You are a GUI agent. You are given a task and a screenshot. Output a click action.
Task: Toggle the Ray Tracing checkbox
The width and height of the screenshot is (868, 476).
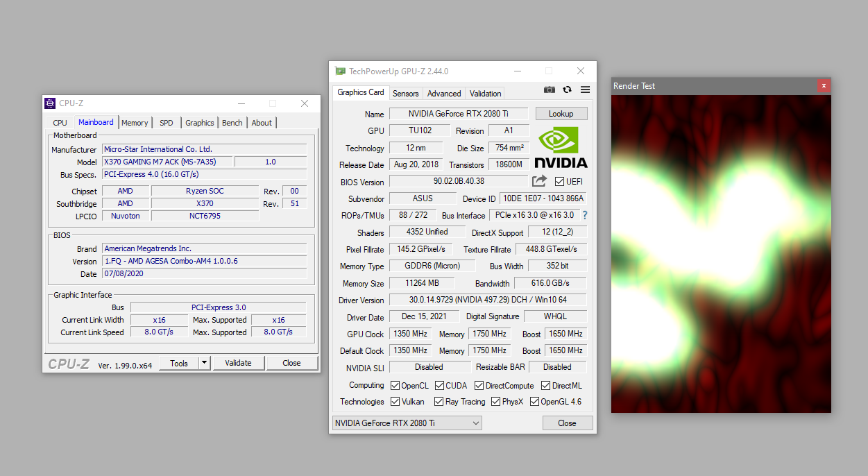439,402
